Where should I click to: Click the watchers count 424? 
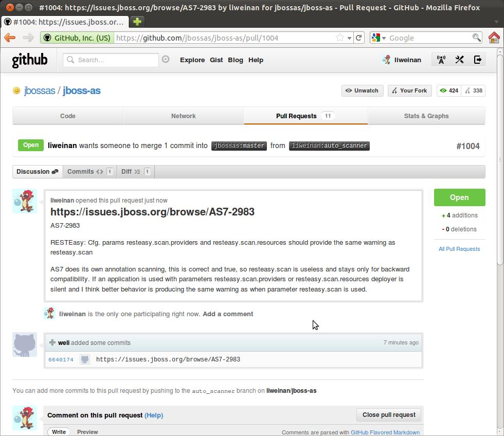click(449, 90)
